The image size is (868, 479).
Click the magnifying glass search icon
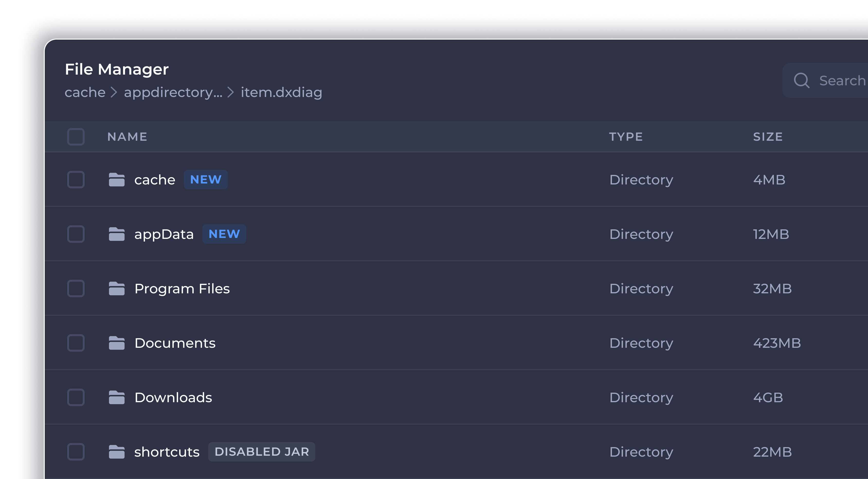coord(802,80)
